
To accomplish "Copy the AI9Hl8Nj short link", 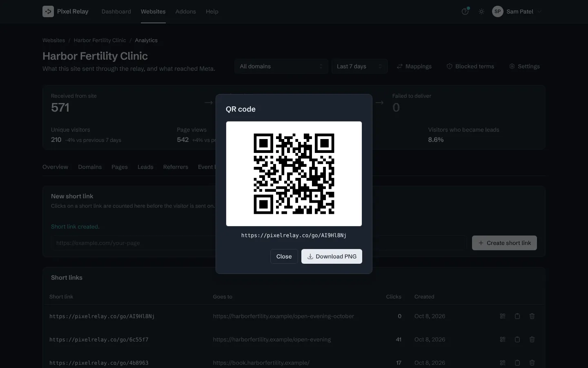I will pos(517,316).
